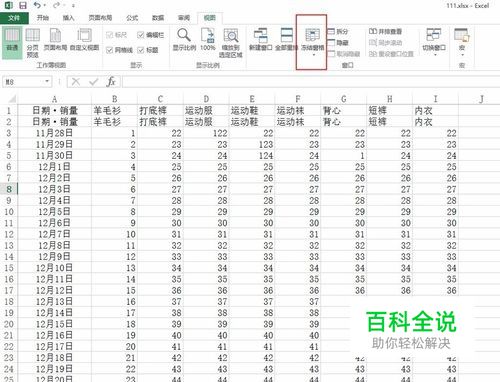This screenshot has width=500, height=382.
Task: Select cell E4 showing 123
Action: (x=252, y=144)
